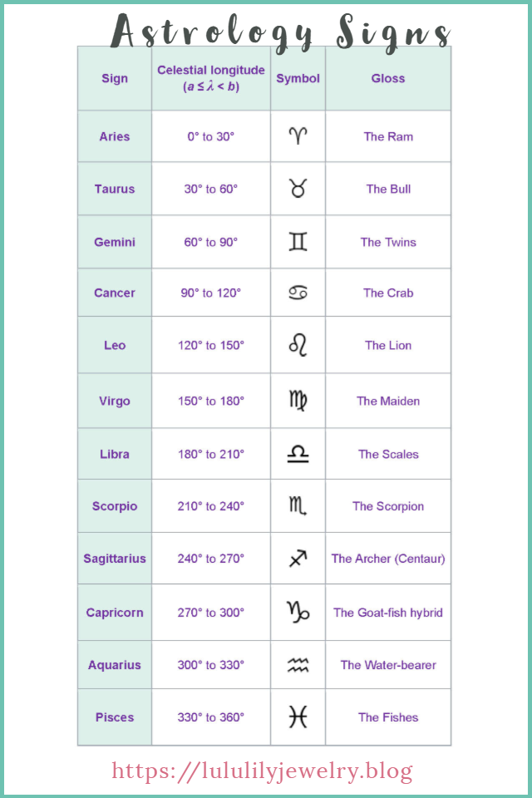The width and height of the screenshot is (532, 798).
Task: Select 'The Water-bearer' gloss cell
Action: [x=388, y=665]
